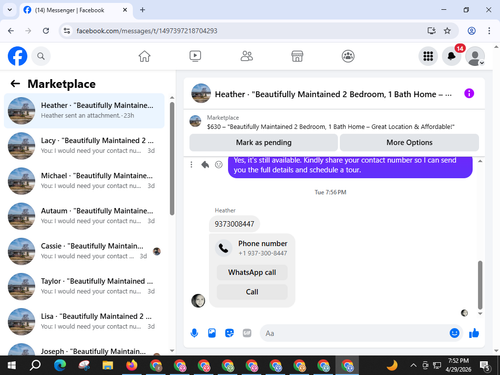Open File Explorer from taskbar

pos(108,366)
